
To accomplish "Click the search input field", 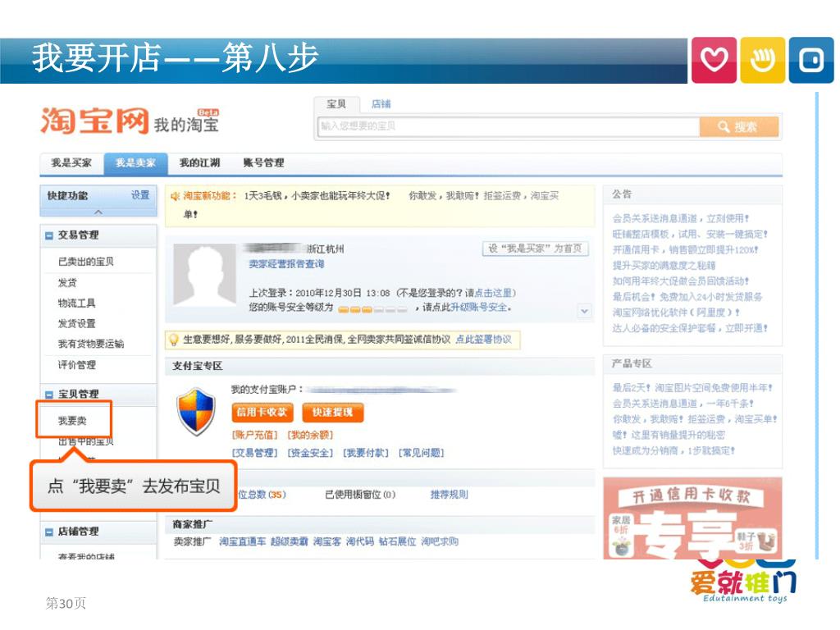I will pyautogui.click(x=509, y=126).
